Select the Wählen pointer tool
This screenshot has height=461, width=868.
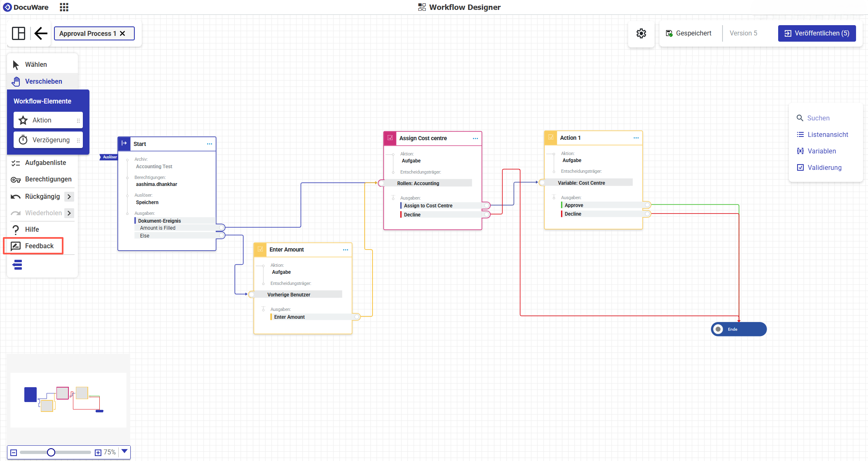(35, 65)
